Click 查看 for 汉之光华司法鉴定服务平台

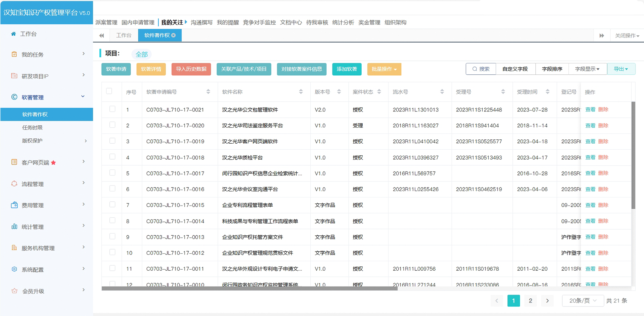590,126
